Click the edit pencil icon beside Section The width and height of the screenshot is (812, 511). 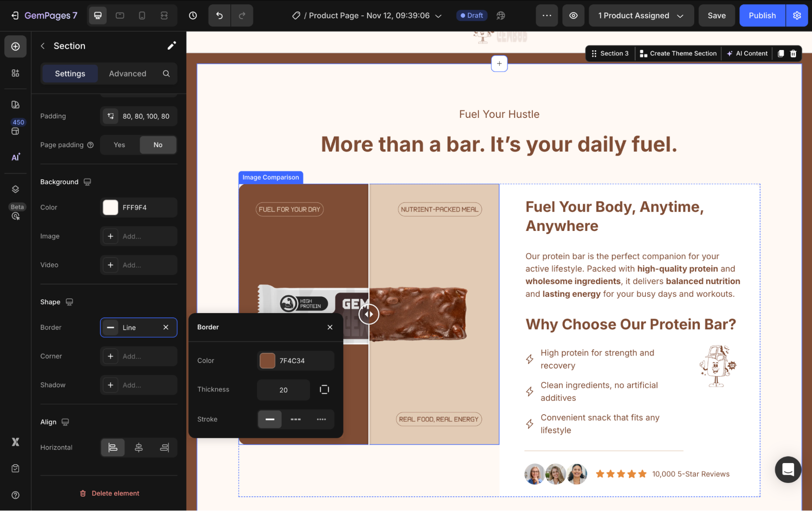pos(171,46)
